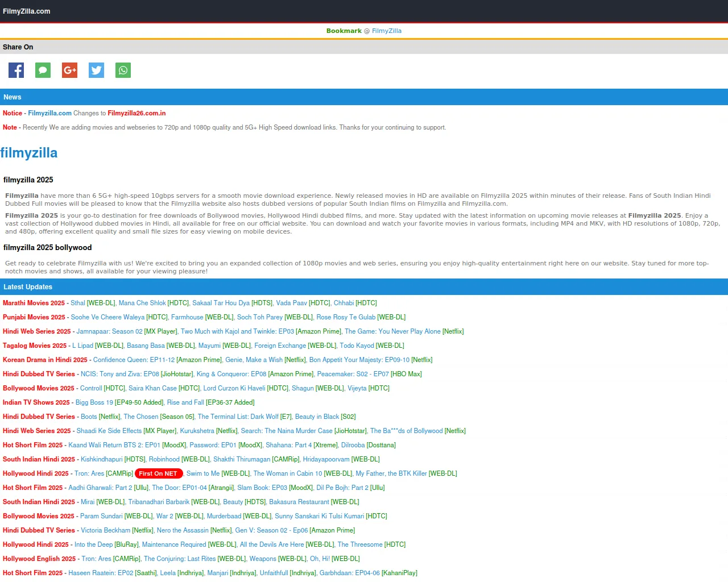Image resolution: width=728 pixels, height=582 pixels.
Task: Open The Door: EP01-04 [Atrangii]
Action: (193, 488)
